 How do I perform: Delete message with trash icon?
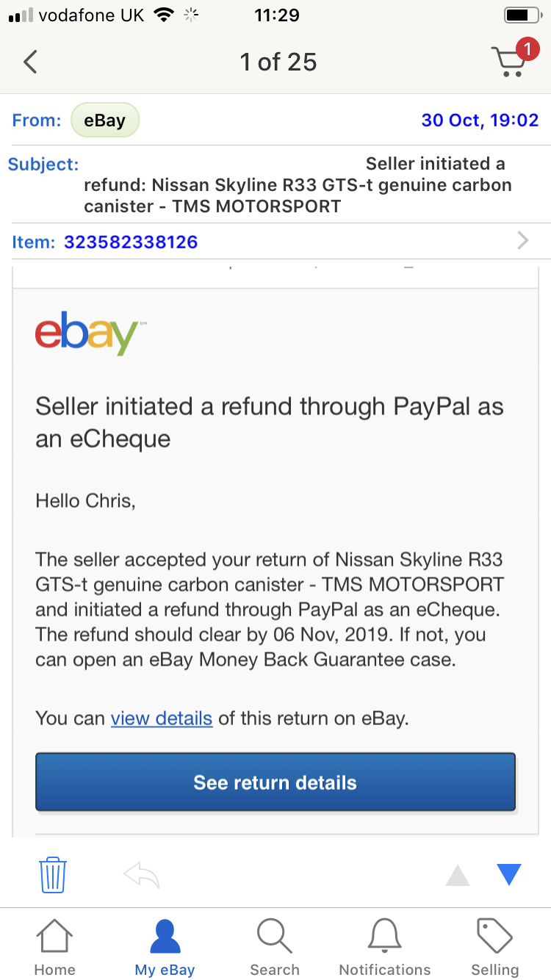(x=53, y=874)
